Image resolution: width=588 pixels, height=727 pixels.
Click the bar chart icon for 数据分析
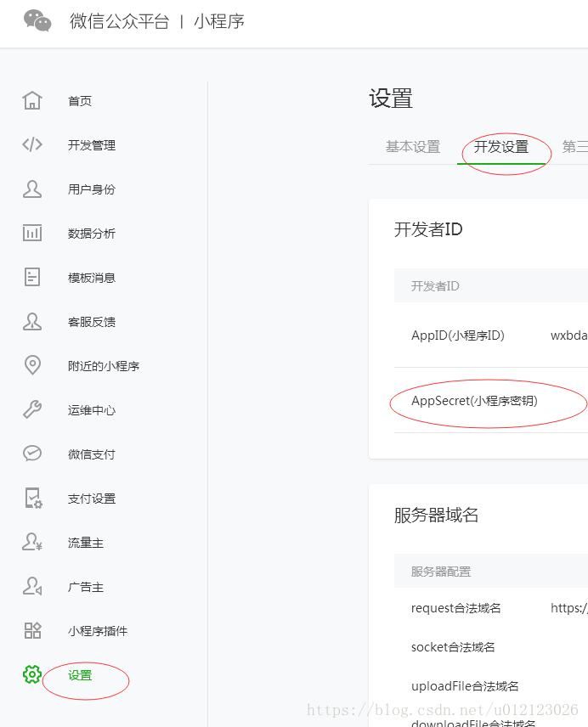click(32, 233)
